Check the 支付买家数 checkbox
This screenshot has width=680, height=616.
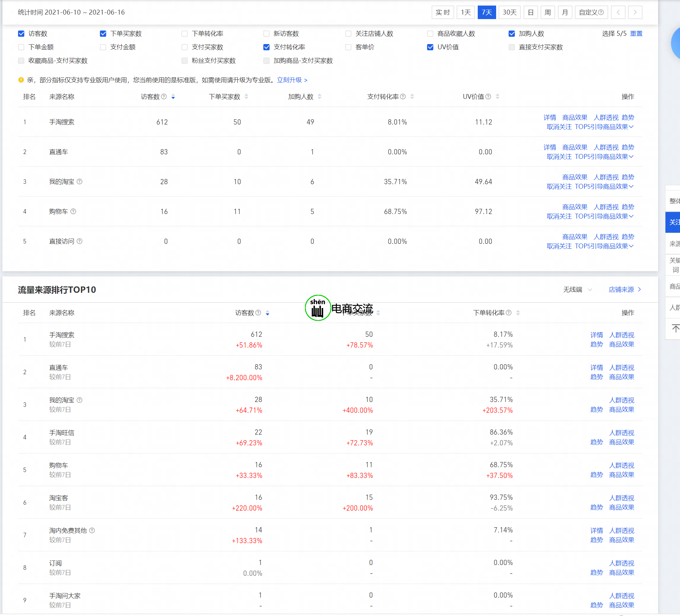[x=185, y=47]
